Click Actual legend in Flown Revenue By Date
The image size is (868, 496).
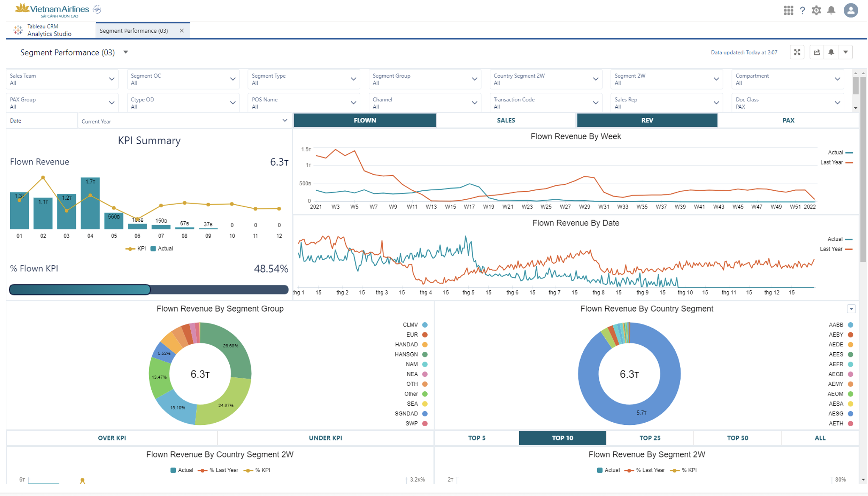[840, 239]
